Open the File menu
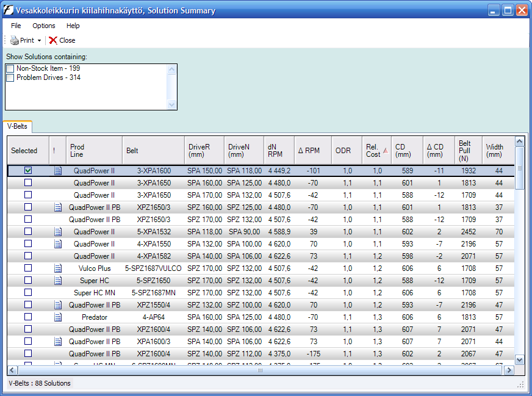This screenshot has height=396, width=532. point(16,26)
